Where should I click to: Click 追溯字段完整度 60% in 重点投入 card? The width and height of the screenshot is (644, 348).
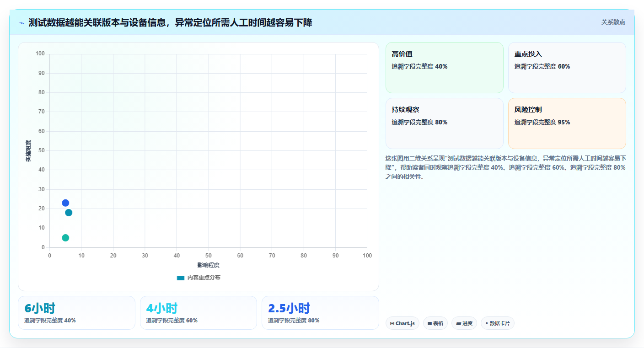click(x=542, y=66)
